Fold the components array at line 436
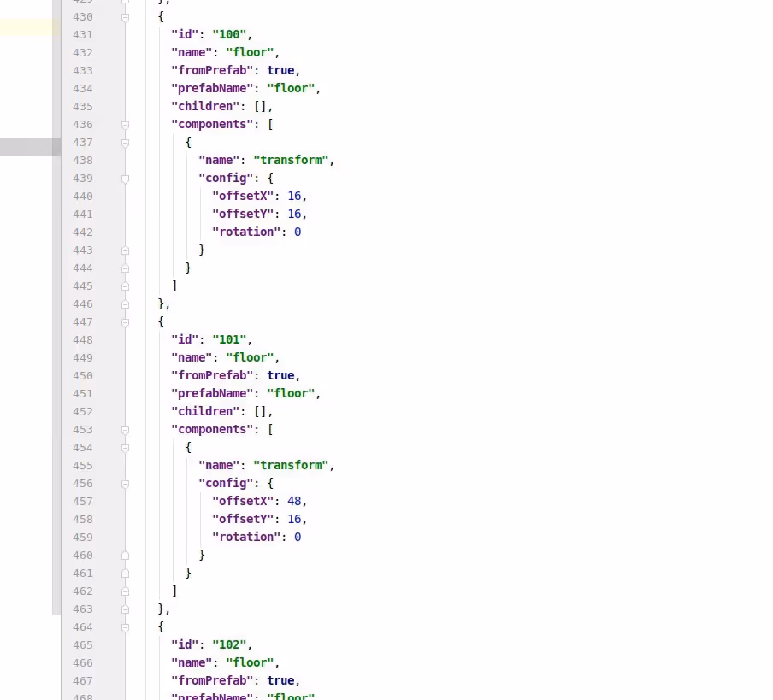The height and width of the screenshot is (700, 773). pos(126,125)
